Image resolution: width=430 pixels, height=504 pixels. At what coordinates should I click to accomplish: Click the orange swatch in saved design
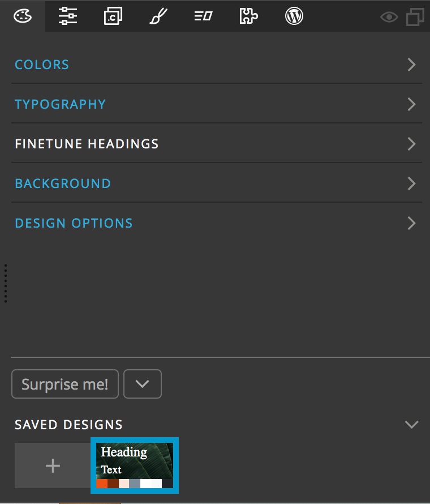(102, 484)
